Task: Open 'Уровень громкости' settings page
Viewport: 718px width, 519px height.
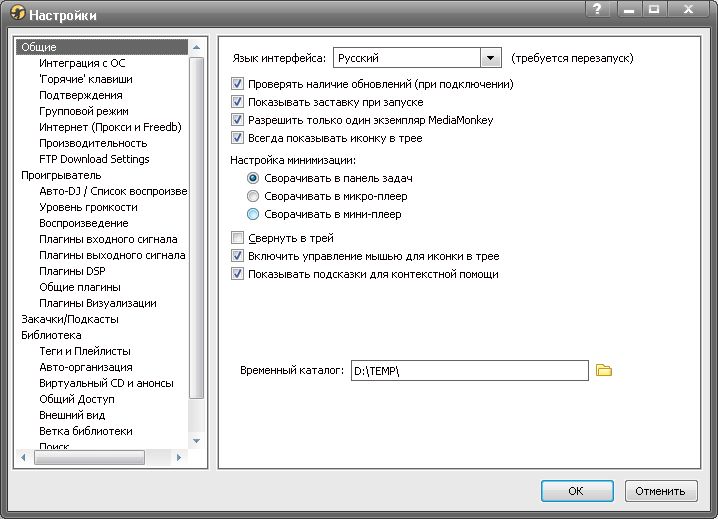Action: (88, 207)
